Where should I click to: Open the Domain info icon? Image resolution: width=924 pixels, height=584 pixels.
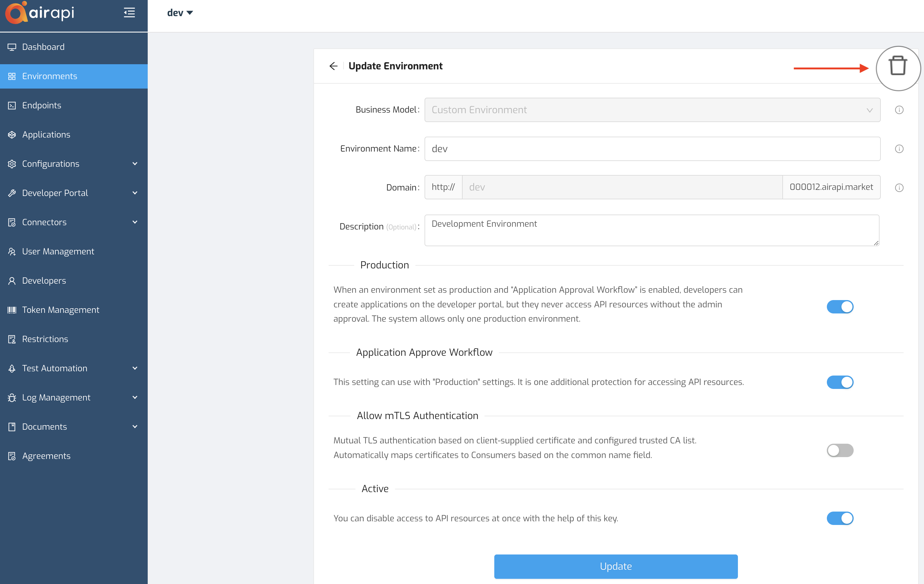tap(899, 187)
